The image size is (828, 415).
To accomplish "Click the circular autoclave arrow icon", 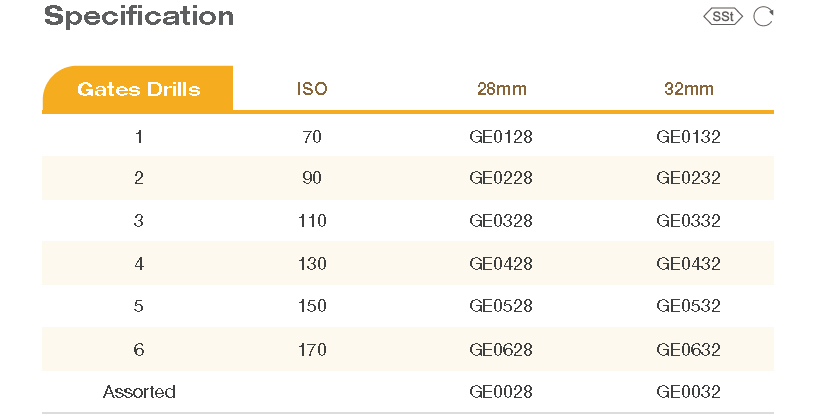I will (x=763, y=17).
